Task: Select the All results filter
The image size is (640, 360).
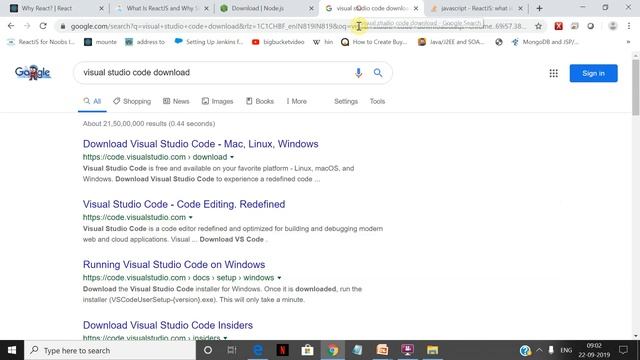Action: (x=92, y=101)
